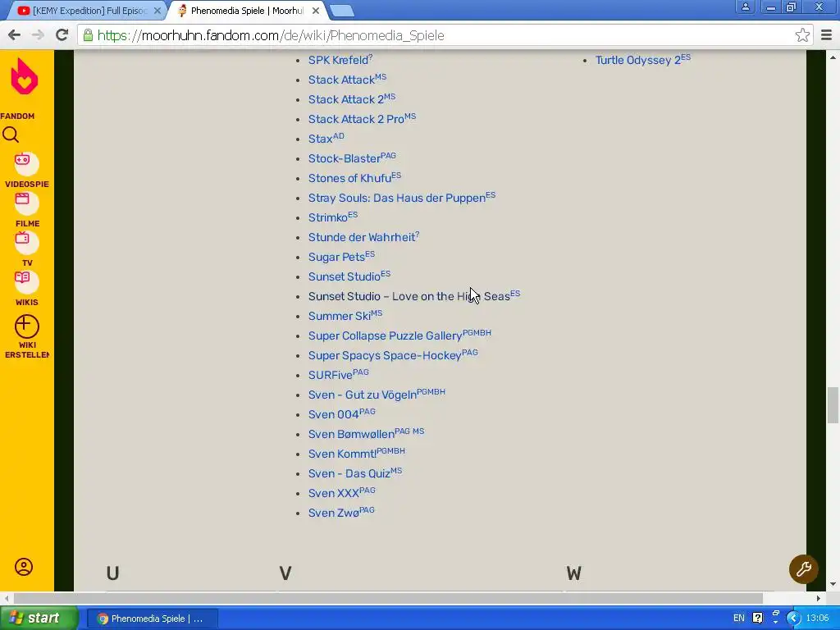This screenshot has height=630, width=840.
Task: Click the EN language indicator
Action: [x=739, y=619]
